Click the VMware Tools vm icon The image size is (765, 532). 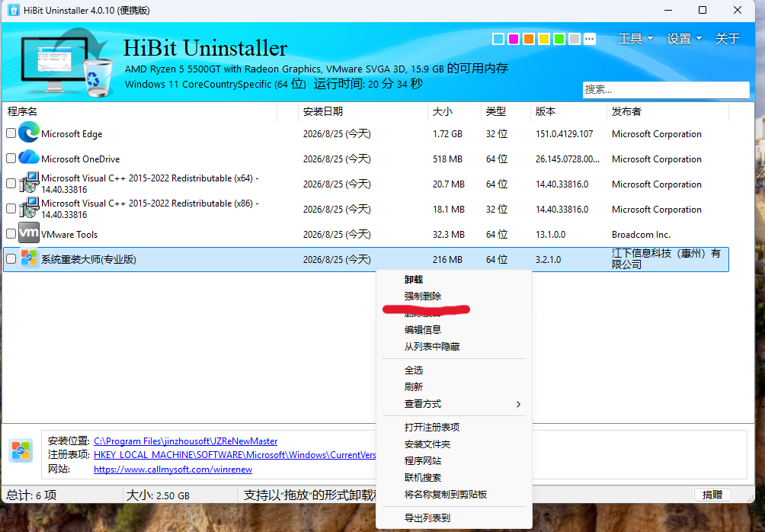coord(29,233)
